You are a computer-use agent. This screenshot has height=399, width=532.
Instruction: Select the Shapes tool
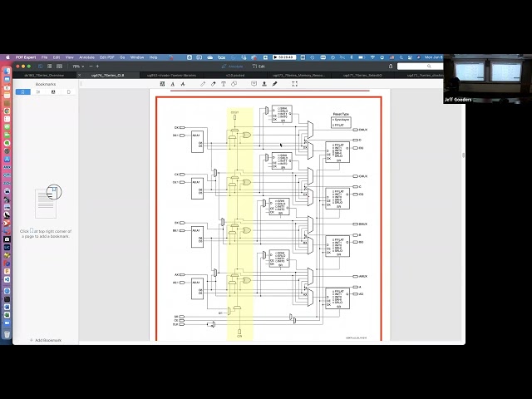point(234,84)
